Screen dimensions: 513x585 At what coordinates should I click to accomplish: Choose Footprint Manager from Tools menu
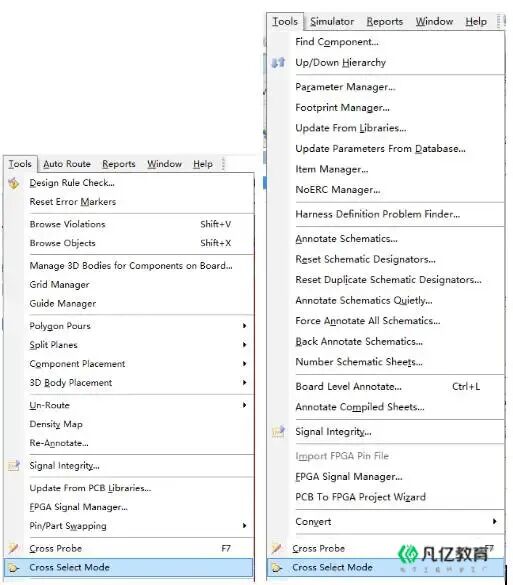point(342,108)
